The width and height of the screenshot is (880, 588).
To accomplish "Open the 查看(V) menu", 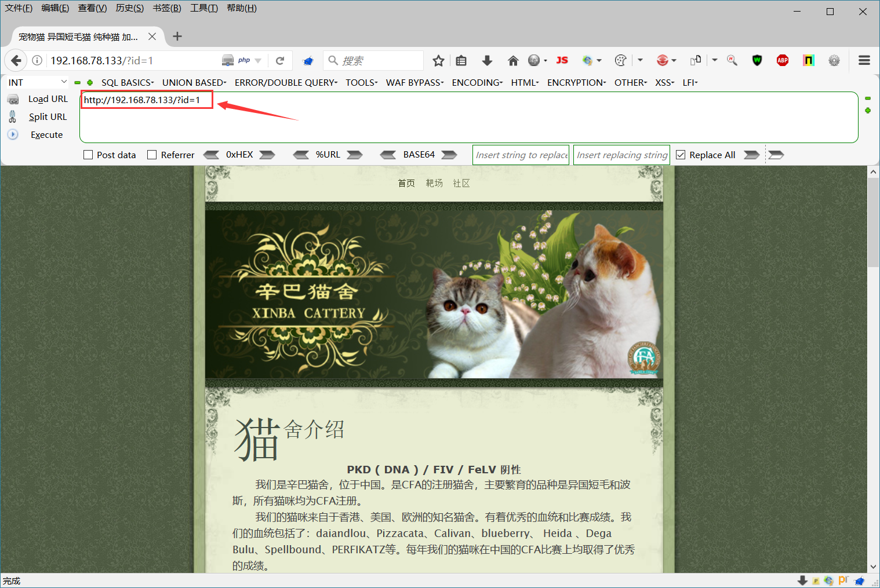I will (x=93, y=8).
